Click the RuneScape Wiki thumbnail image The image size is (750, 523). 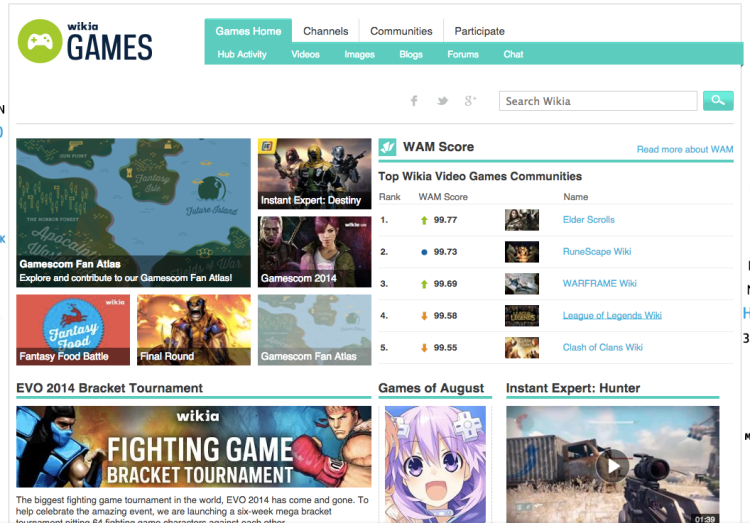click(x=522, y=252)
